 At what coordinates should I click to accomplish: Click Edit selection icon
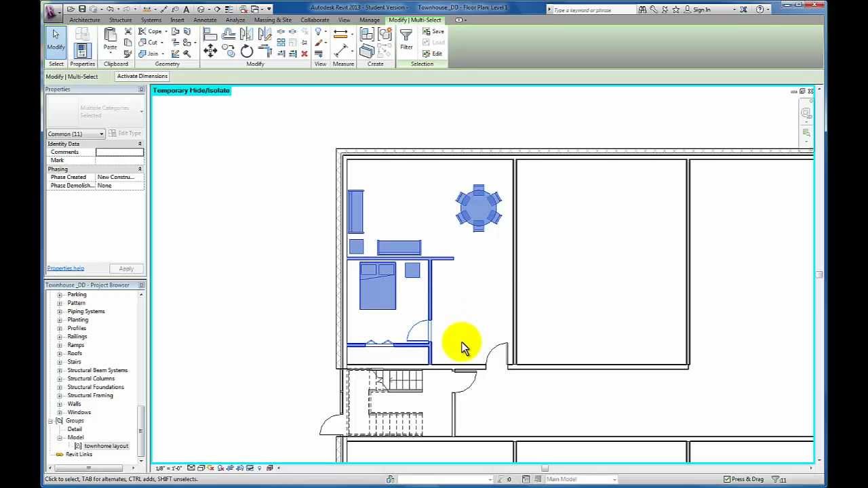pos(433,54)
